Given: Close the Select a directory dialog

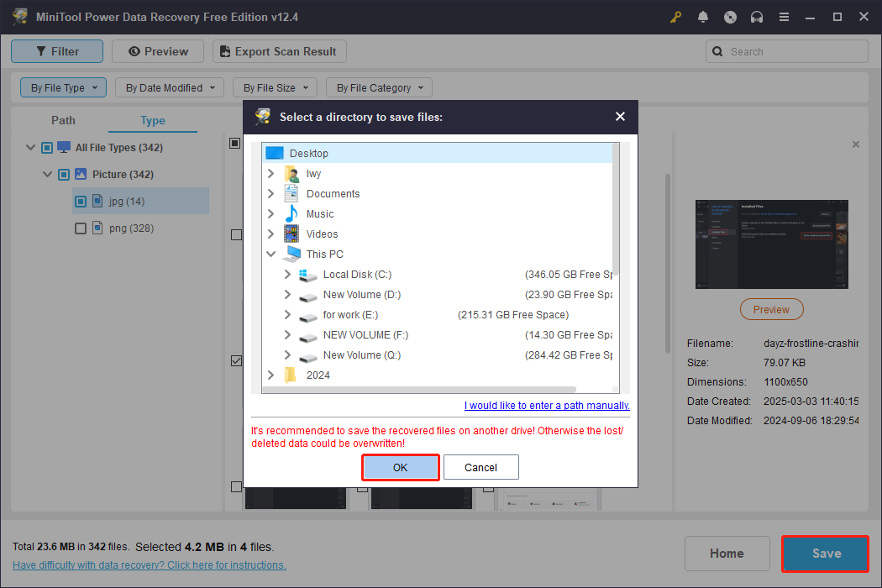Looking at the screenshot, I should (x=620, y=117).
